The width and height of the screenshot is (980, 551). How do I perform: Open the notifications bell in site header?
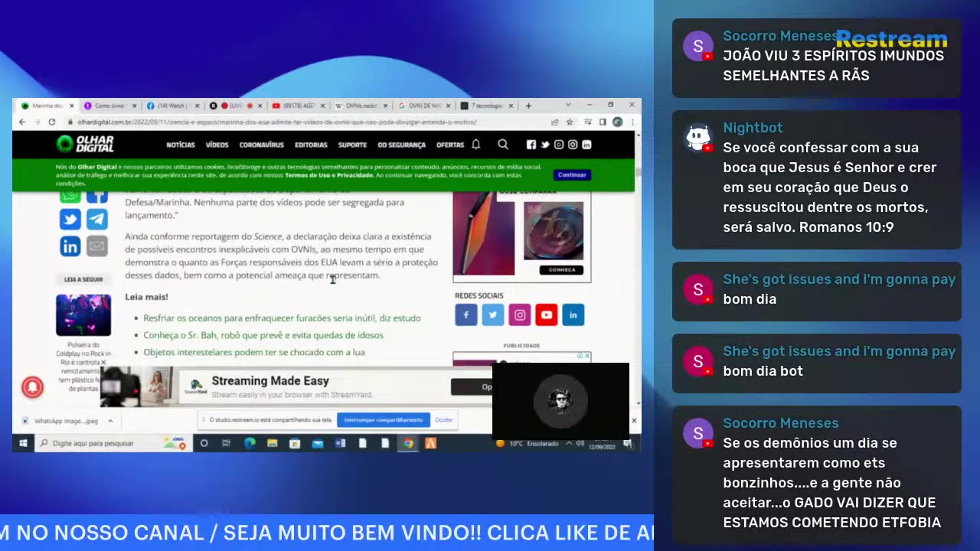coord(475,144)
